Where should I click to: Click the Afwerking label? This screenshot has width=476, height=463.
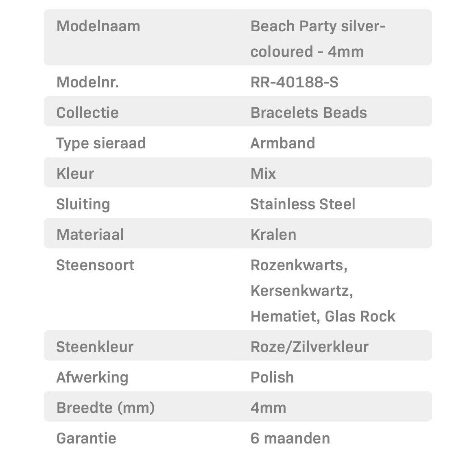click(x=92, y=378)
